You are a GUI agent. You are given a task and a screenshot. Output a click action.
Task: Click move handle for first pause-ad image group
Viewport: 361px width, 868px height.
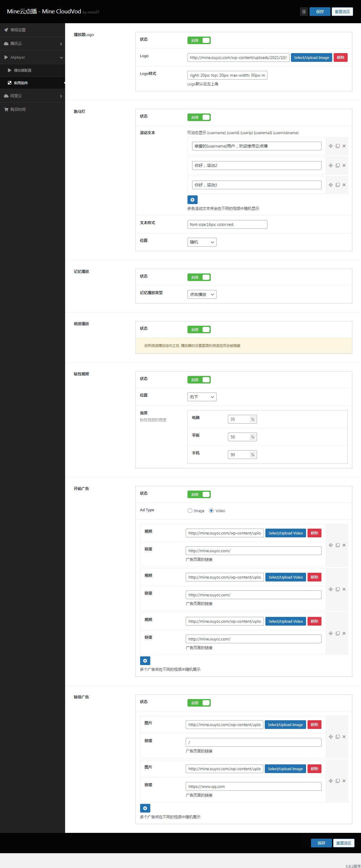point(331,736)
